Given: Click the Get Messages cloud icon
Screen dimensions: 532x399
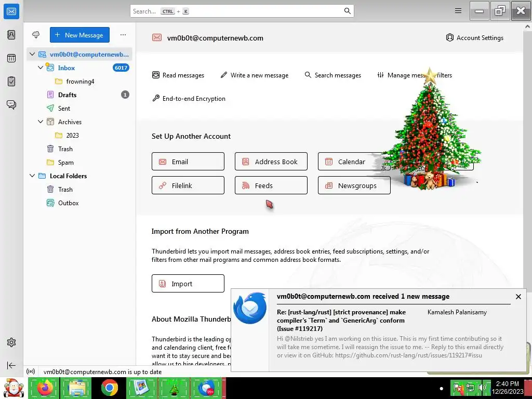Looking at the screenshot, I should tap(36, 35).
